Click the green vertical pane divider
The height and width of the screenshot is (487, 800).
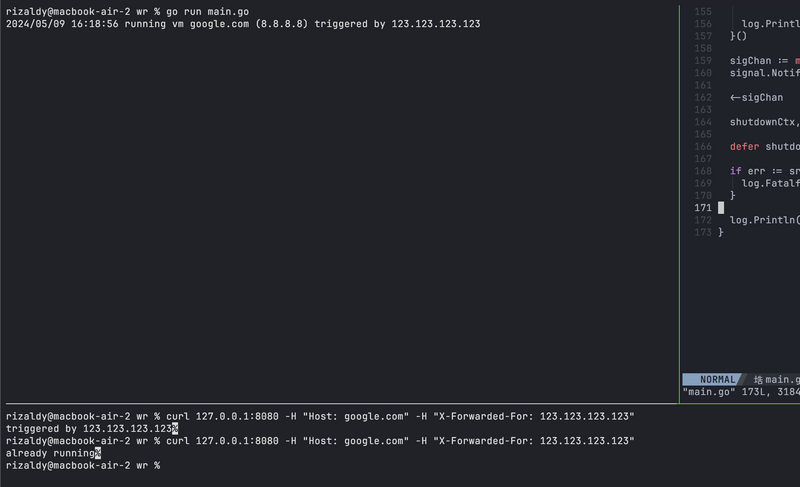[x=679, y=204]
